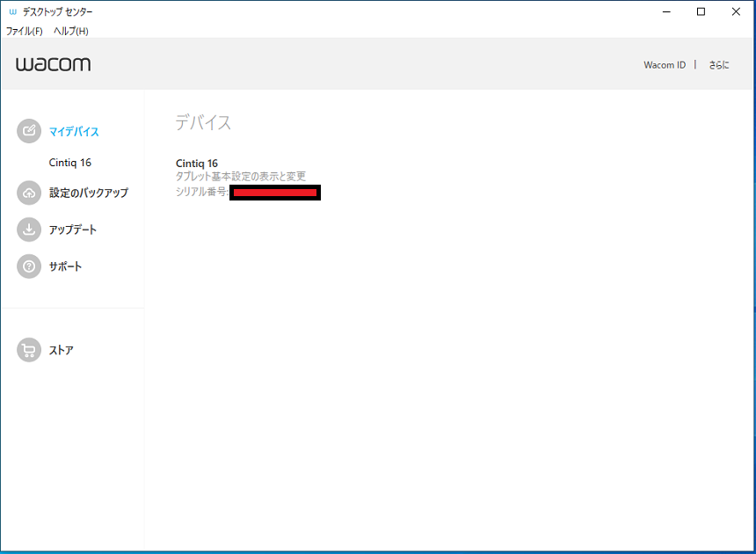The image size is (756, 554).
Task: Click the デバイス heading
Action: pos(203,122)
